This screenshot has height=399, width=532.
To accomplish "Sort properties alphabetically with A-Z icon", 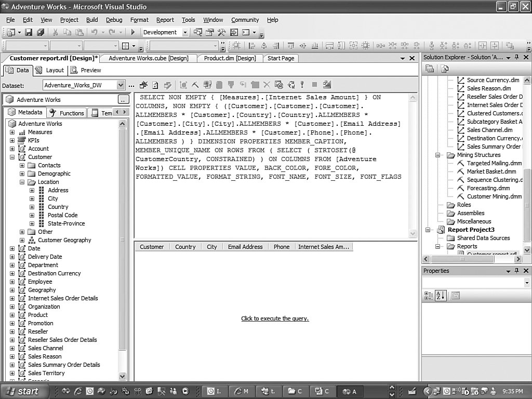I will [x=441, y=296].
